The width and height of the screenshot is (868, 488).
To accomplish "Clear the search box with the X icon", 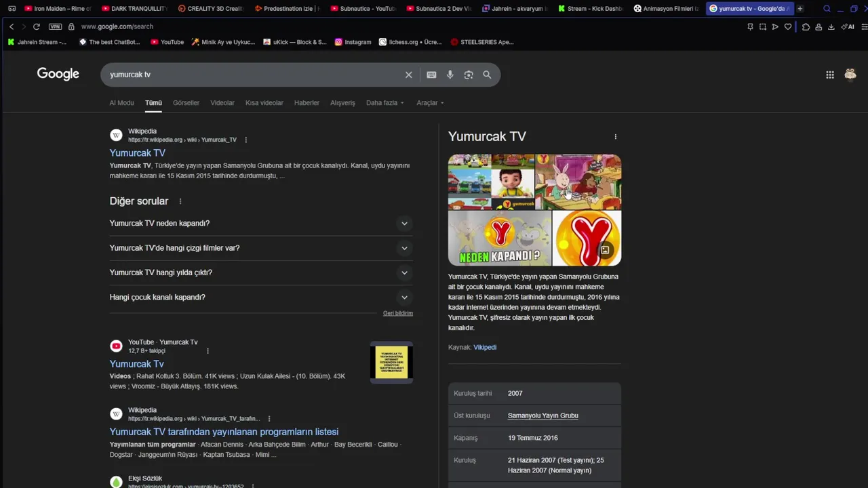I will (408, 75).
